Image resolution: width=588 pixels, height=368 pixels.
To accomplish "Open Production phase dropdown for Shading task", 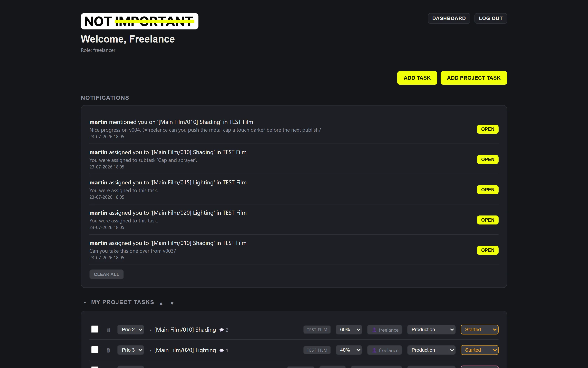I will [x=431, y=330].
